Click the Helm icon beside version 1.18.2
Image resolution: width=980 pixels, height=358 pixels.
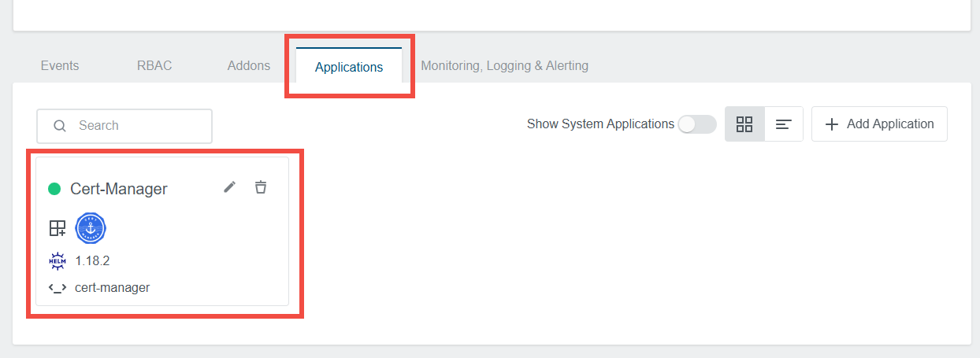[58, 260]
